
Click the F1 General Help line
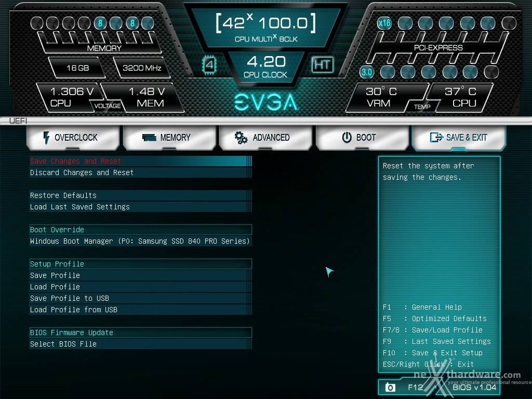click(x=422, y=307)
